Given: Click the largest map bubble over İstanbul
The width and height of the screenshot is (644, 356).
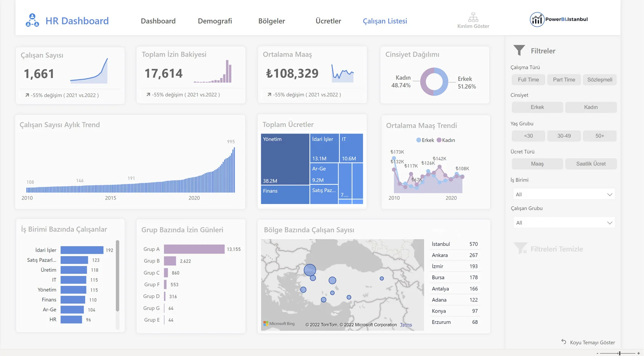Looking at the screenshot, I should point(310,270).
